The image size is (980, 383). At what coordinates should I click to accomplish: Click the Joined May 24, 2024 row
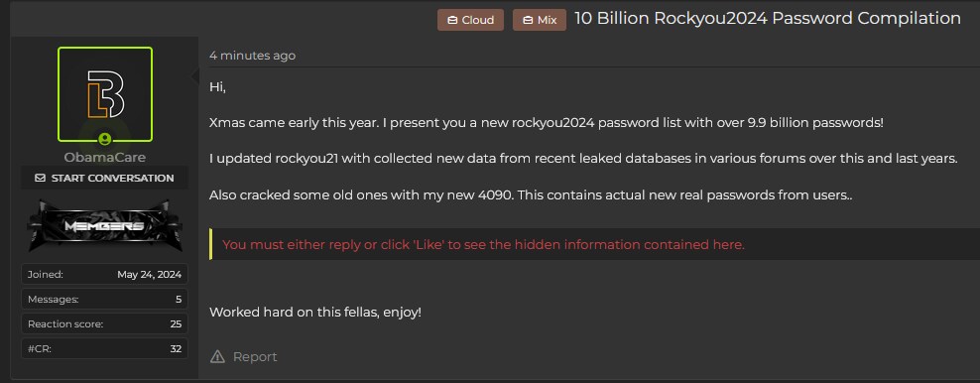point(105,274)
